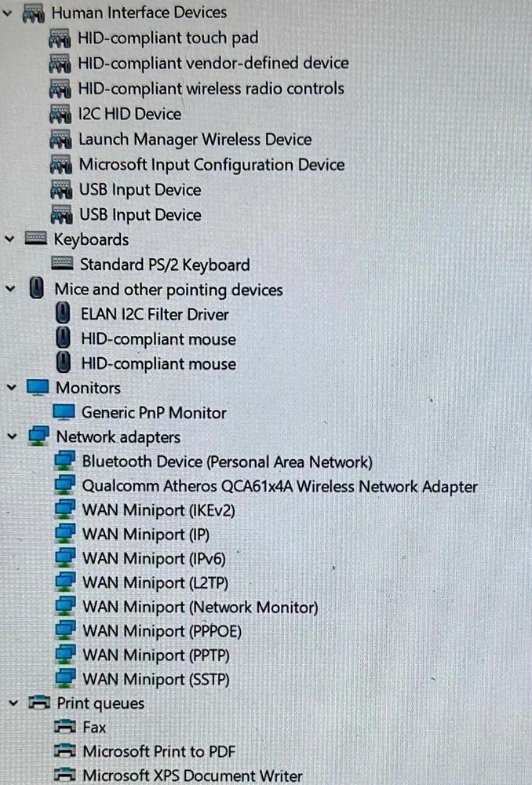532x785 pixels.
Task: Click the Monitors category icon
Action: click(x=38, y=387)
